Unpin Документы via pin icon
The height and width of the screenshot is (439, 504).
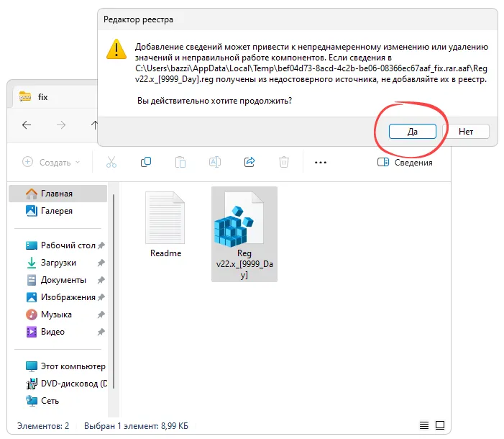click(x=101, y=280)
